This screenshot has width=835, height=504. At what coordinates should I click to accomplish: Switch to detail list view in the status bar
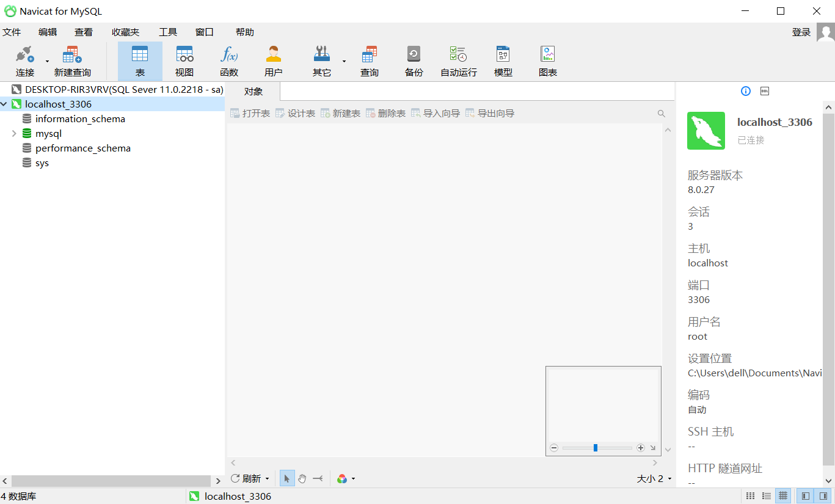click(x=767, y=496)
